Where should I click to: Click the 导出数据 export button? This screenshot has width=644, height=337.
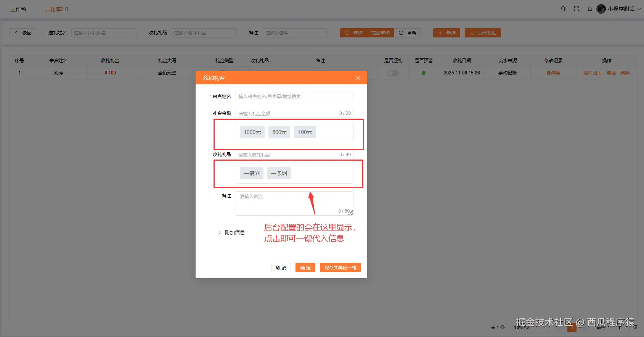click(483, 33)
